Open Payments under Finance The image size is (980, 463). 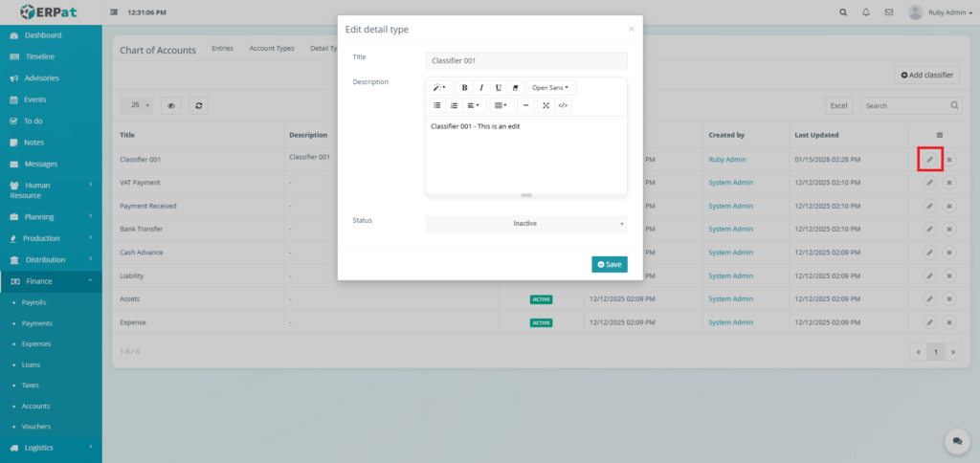pyautogui.click(x=37, y=323)
